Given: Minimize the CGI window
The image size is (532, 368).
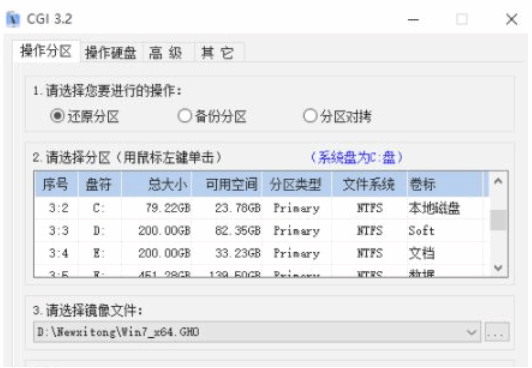Looking at the screenshot, I should 413,20.
